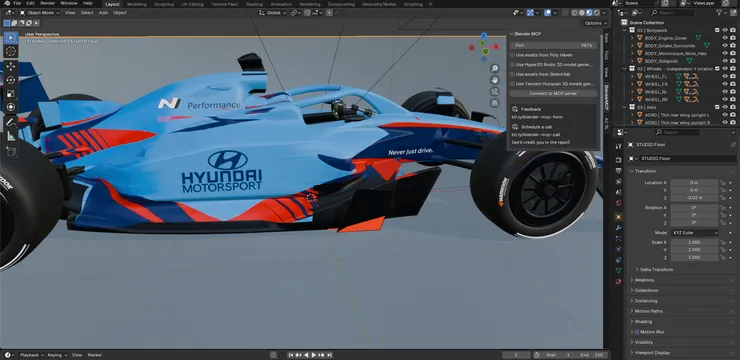Pick the Scale tool in toolbar
Image resolution: width=740 pixels, height=360 pixels.
click(10, 93)
